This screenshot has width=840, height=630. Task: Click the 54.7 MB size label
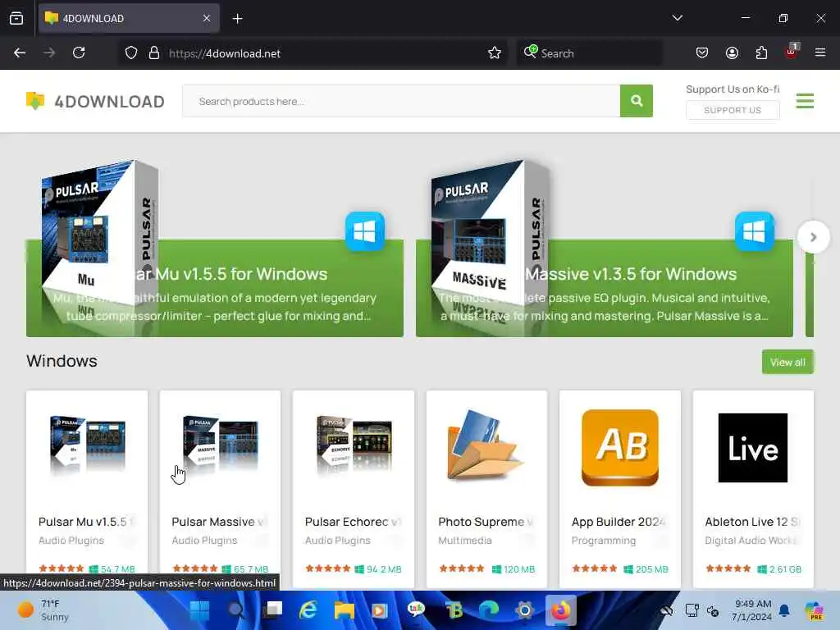coord(118,569)
